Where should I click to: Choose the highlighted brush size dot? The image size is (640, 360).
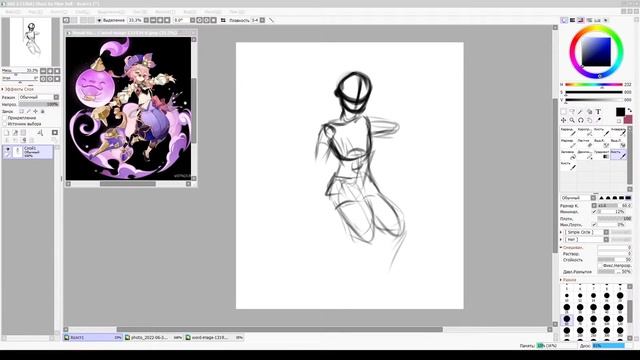tap(567, 319)
